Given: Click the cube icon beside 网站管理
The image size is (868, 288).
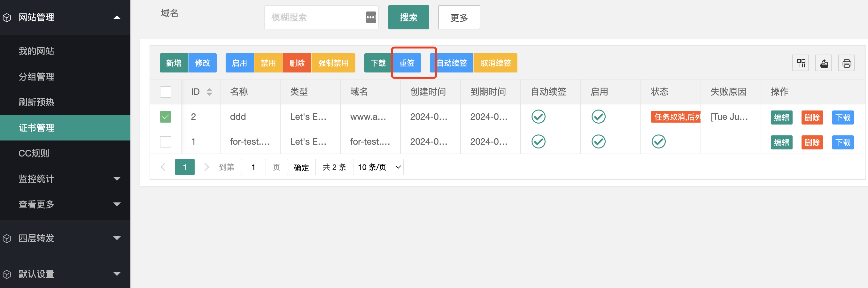Looking at the screenshot, I should [7, 17].
